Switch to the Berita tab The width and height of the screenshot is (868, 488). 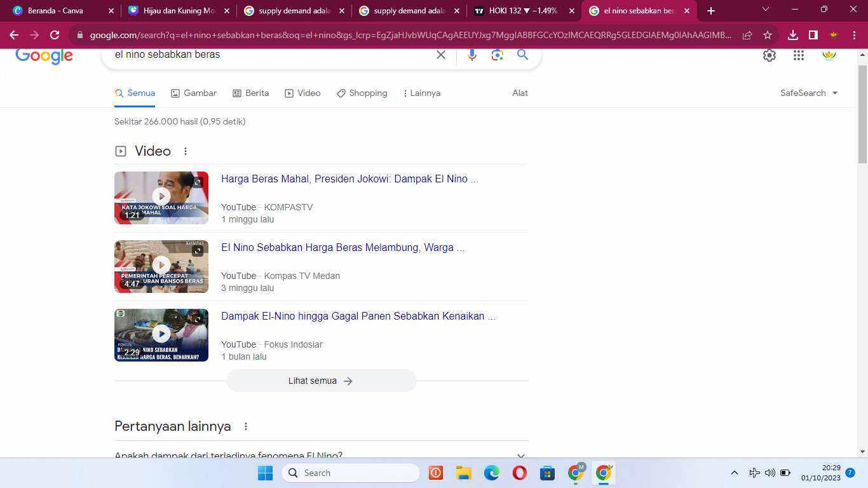point(250,93)
